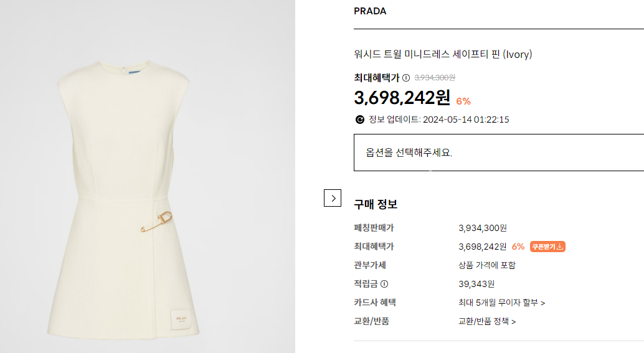Click the 정보 업데이트 timestamp text
Screen dimensions: 644x353
pos(438,120)
